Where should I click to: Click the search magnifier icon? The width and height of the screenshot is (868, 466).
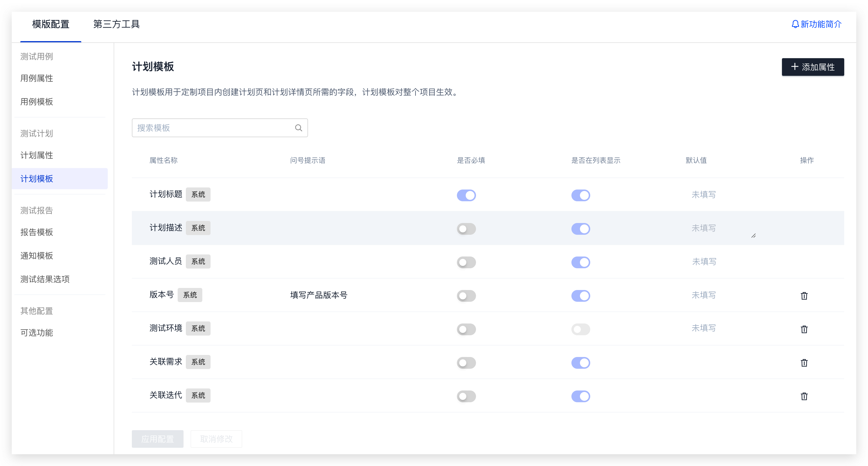point(299,128)
